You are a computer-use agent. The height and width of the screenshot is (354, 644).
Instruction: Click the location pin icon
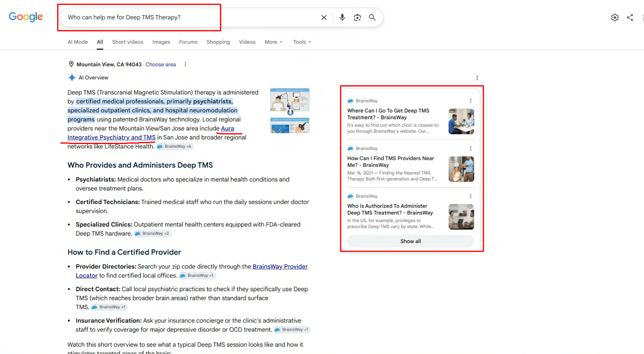(x=71, y=64)
